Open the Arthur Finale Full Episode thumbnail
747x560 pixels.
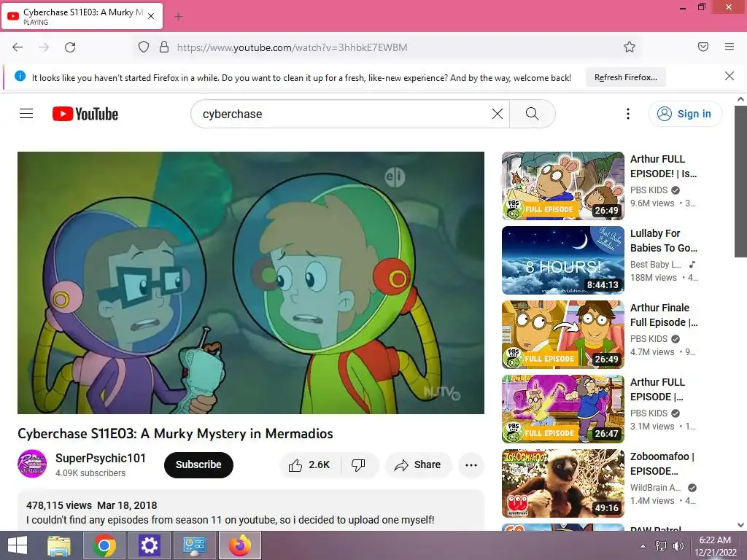[562, 334]
